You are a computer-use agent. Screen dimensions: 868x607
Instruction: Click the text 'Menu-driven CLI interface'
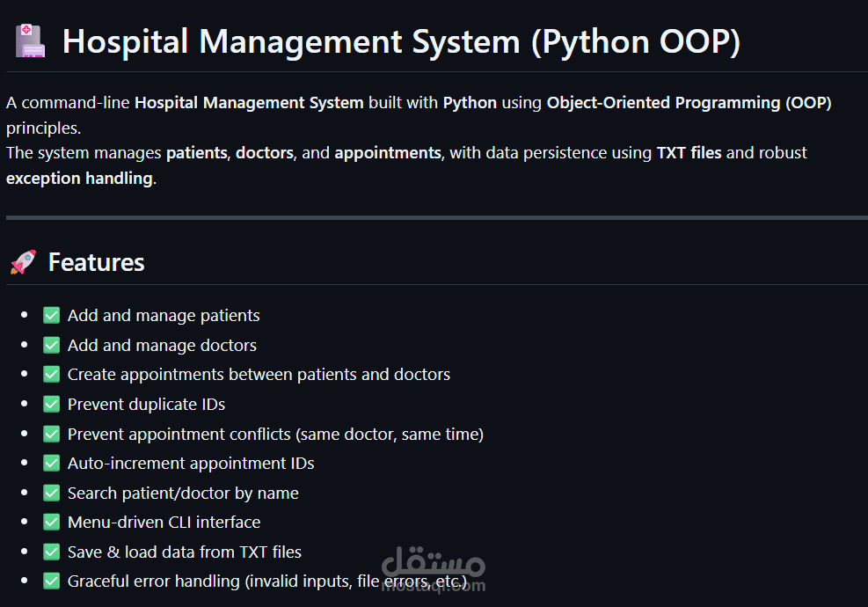click(164, 523)
